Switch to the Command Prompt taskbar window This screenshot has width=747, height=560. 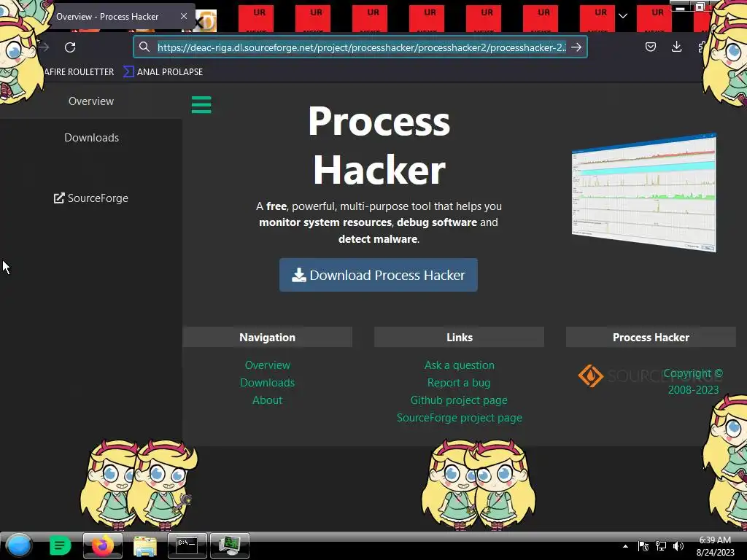click(187, 545)
